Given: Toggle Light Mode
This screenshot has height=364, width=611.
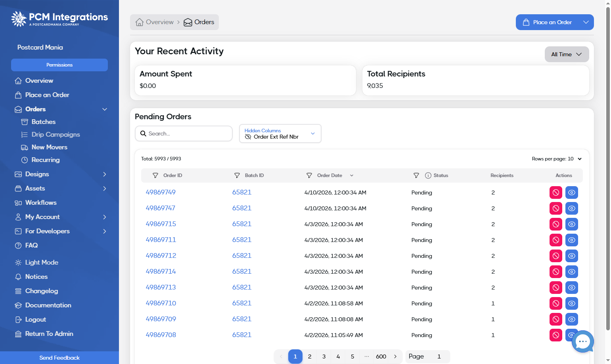Looking at the screenshot, I should (x=36, y=263).
